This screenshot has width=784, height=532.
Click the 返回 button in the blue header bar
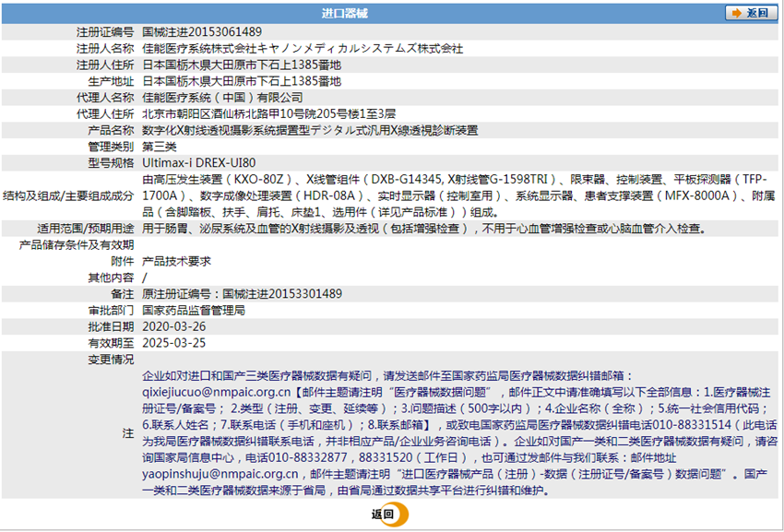coord(751,13)
